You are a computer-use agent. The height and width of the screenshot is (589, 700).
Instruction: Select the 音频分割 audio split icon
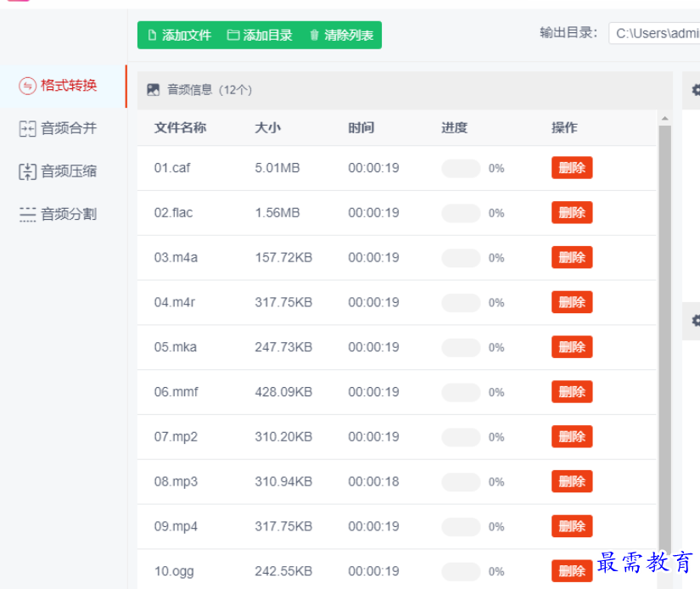(x=28, y=215)
